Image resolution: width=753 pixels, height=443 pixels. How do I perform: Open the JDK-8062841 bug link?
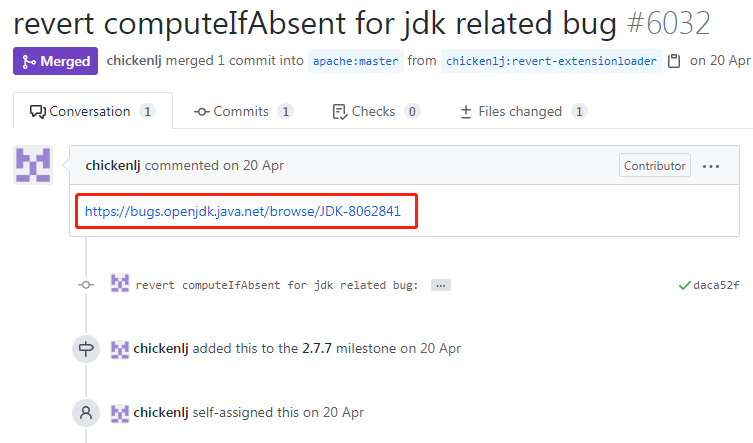point(243,211)
